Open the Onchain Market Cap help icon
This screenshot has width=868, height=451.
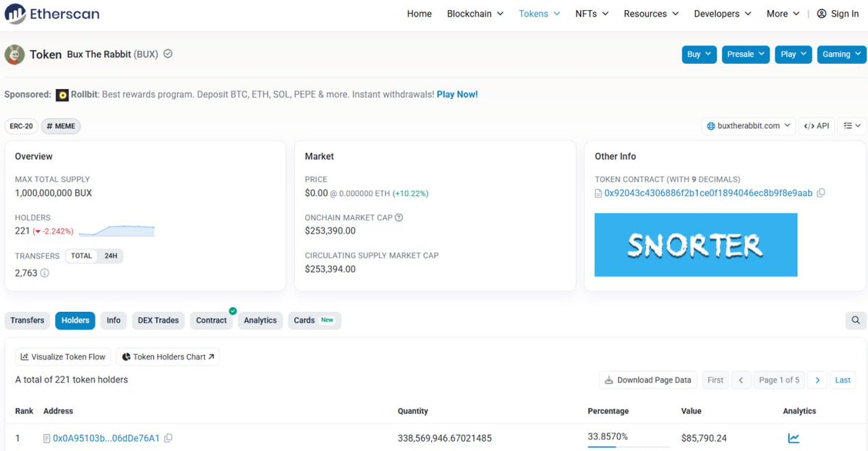click(399, 217)
